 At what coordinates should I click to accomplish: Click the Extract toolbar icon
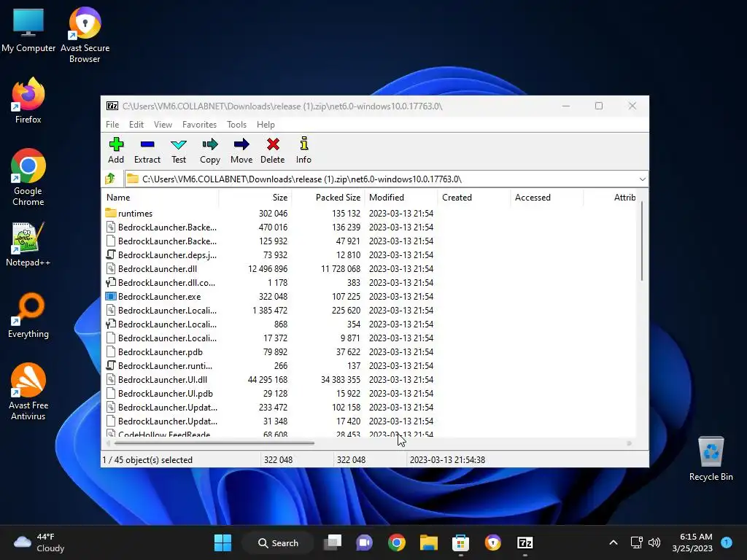click(147, 150)
